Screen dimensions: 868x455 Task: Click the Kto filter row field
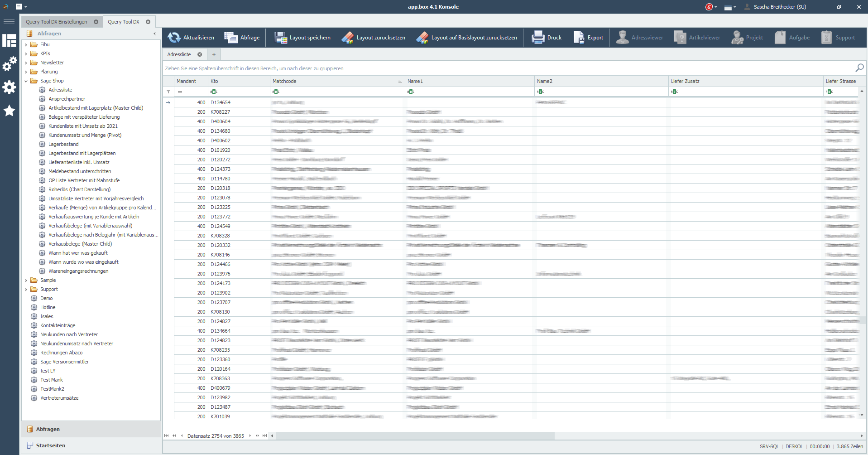(x=239, y=92)
